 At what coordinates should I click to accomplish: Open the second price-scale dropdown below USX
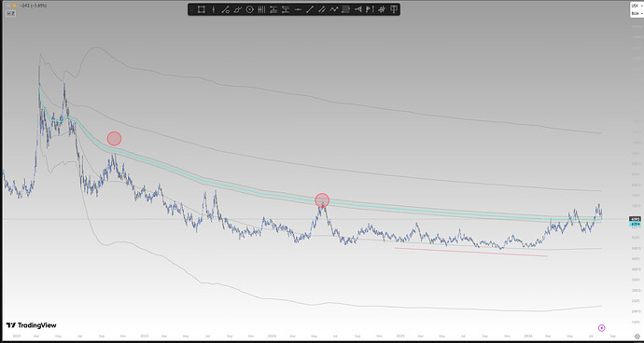pyautogui.click(x=637, y=14)
